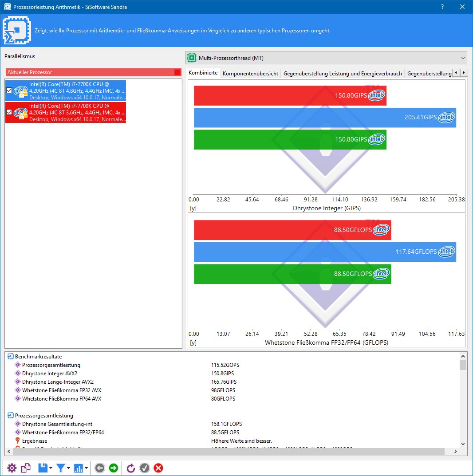Viewport: 473px width, 476px height.
Task: Click the Sandra processor module icon in banner
Action: coord(17,30)
